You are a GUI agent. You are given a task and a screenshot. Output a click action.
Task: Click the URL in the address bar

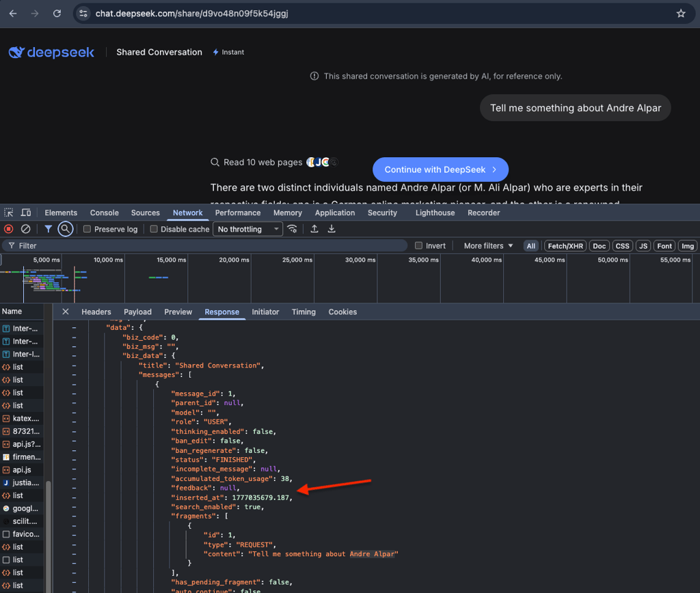coord(192,14)
